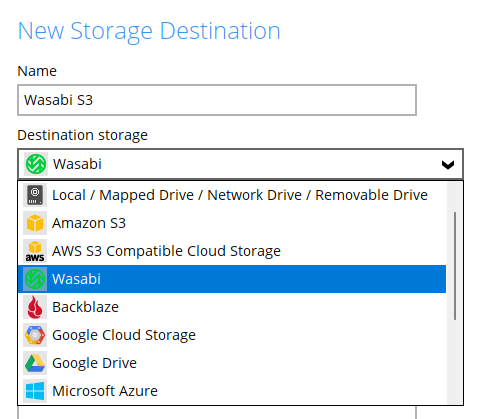481x419 pixels.
Task: Click the Backblaze red flame icon
Action: 35,307
